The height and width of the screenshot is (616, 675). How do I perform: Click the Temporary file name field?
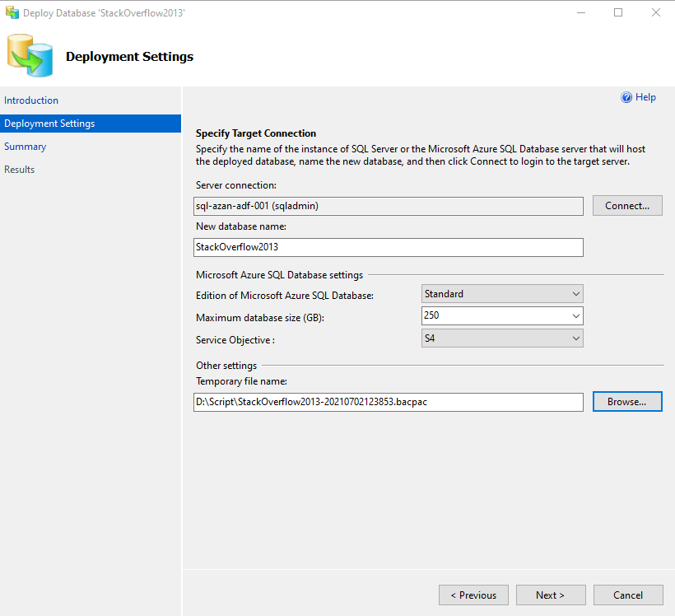[x=388, y=402]
